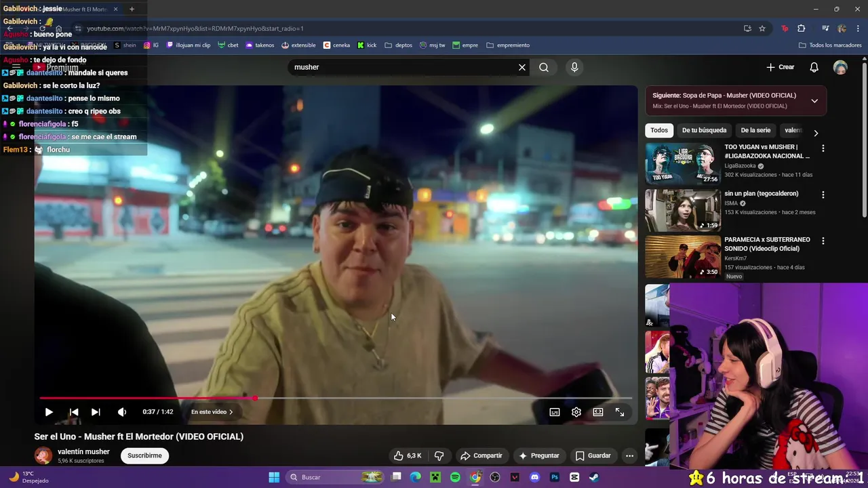The image size is (868, 488).
Task: Open TOO YUGAN vs MUSHER thumbnail
Action: (x=683, y=163)
